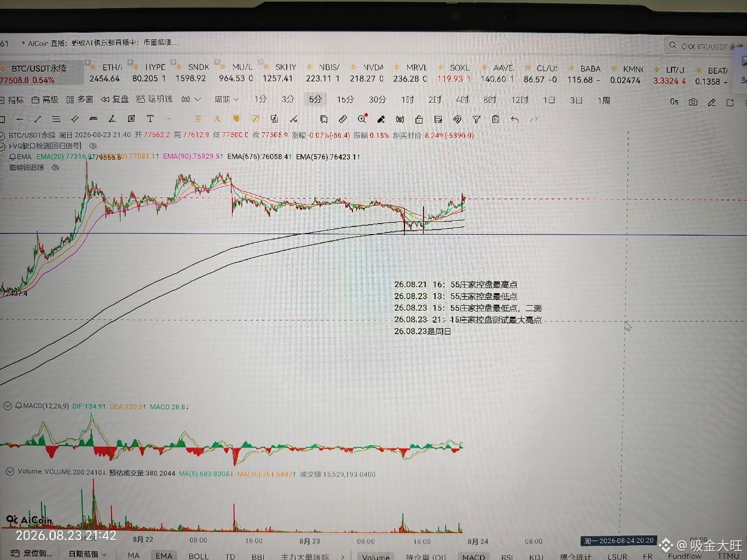This screenshot has height=560, width=747.
Task: Open the candlestick chart type dropdown
Action: pos(191,100)
